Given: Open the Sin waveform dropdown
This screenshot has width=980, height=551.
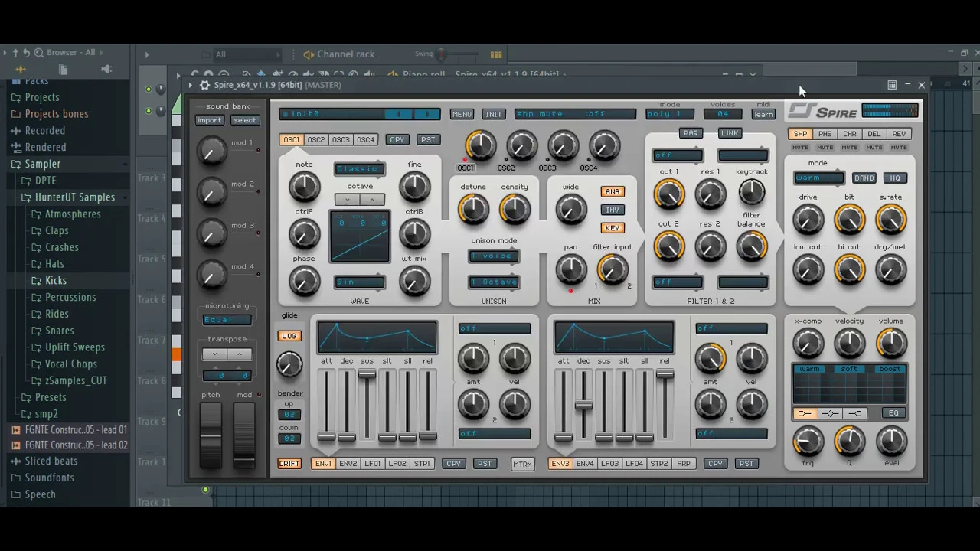Looking at the screenshot, I should click(x=360, y=282).
